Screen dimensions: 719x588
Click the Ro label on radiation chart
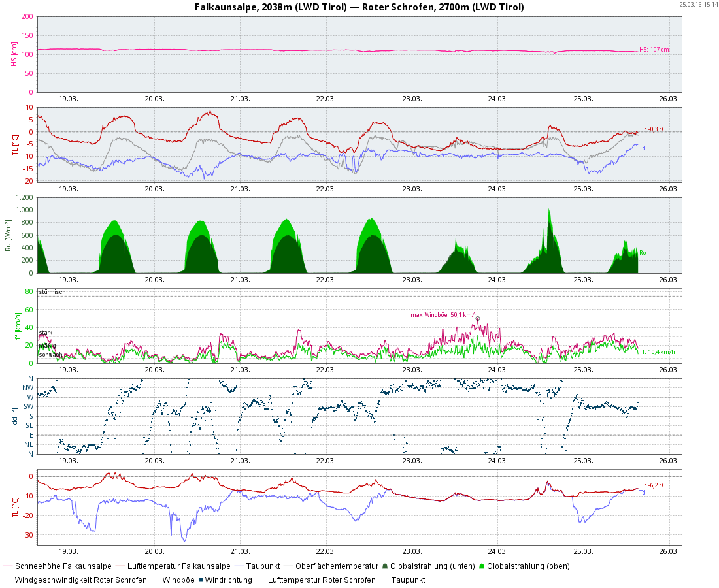tap(643, 253)
